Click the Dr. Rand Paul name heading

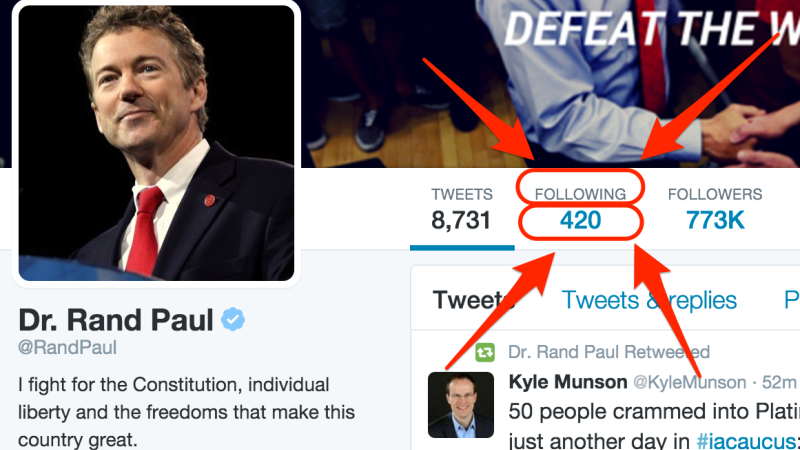click(x=116, y=320)
